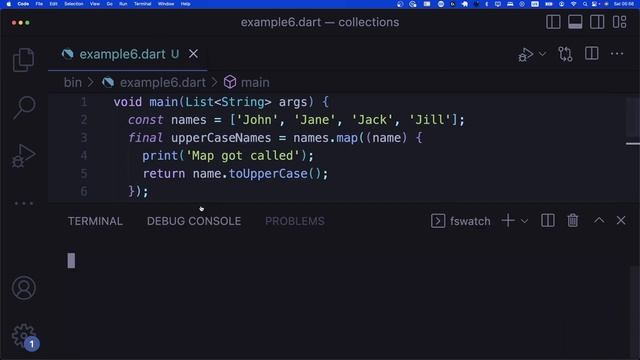The height and width of the screenshot is (360, 640).
Task: Click the cube symbol icon beside main
Action: coord(230,82)
